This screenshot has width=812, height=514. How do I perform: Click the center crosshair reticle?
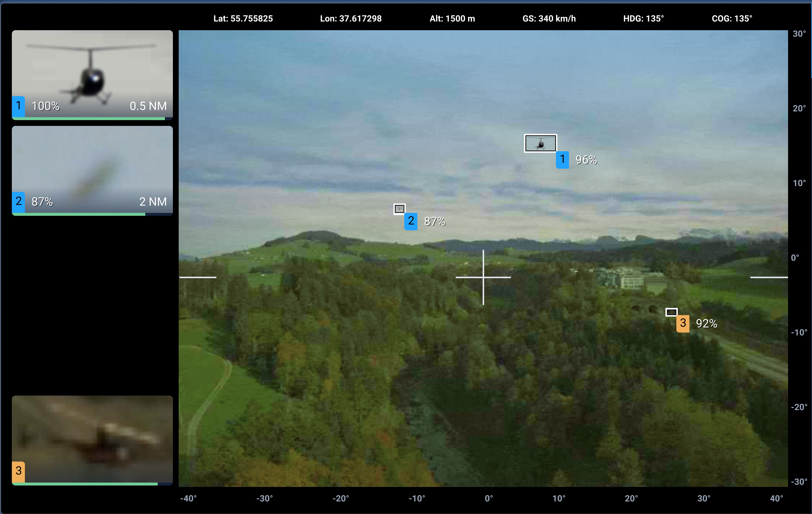483,277
